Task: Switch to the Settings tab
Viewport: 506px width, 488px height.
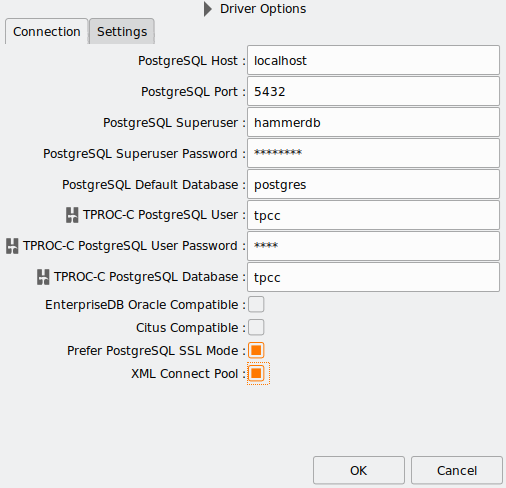Action: [122, 32]
